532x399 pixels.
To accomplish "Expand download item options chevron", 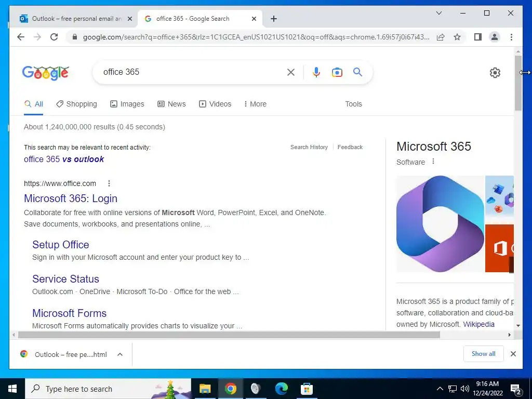I will tap(120, 354).
